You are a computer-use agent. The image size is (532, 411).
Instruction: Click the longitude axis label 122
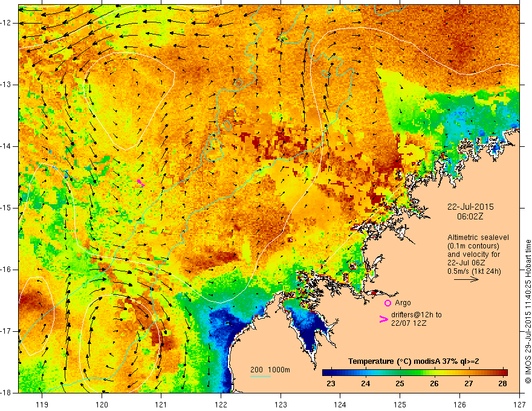[x=221, y=404]
